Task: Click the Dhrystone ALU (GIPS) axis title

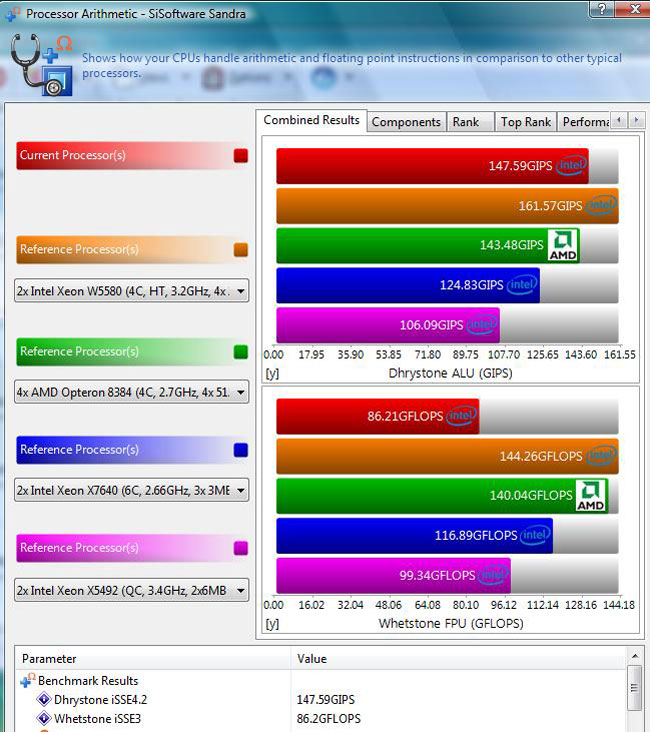Action: pos(450,373)
